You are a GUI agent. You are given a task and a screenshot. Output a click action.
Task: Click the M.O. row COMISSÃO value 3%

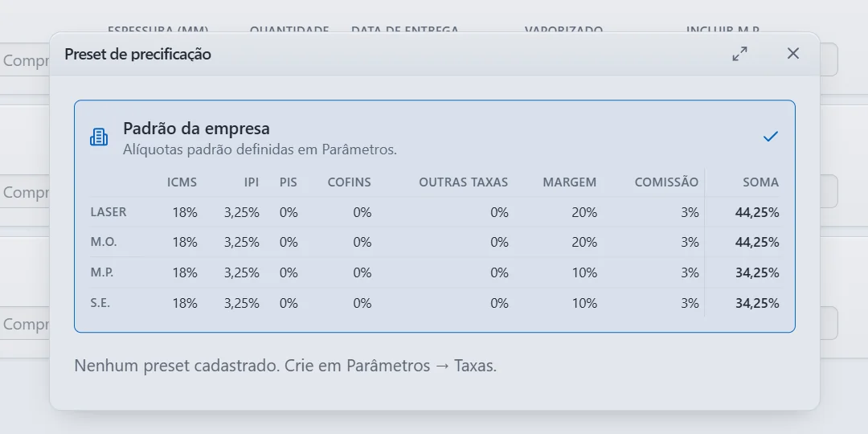coord(690,243)
